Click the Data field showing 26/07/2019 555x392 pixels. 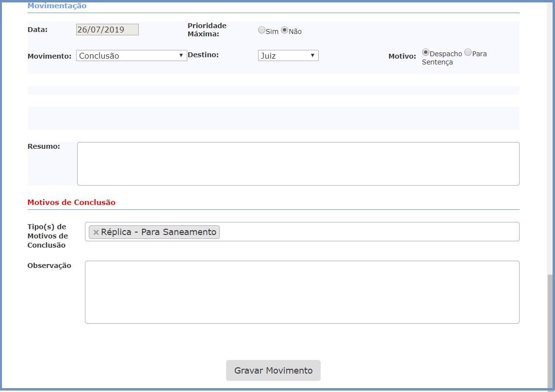tap(107, 30)
